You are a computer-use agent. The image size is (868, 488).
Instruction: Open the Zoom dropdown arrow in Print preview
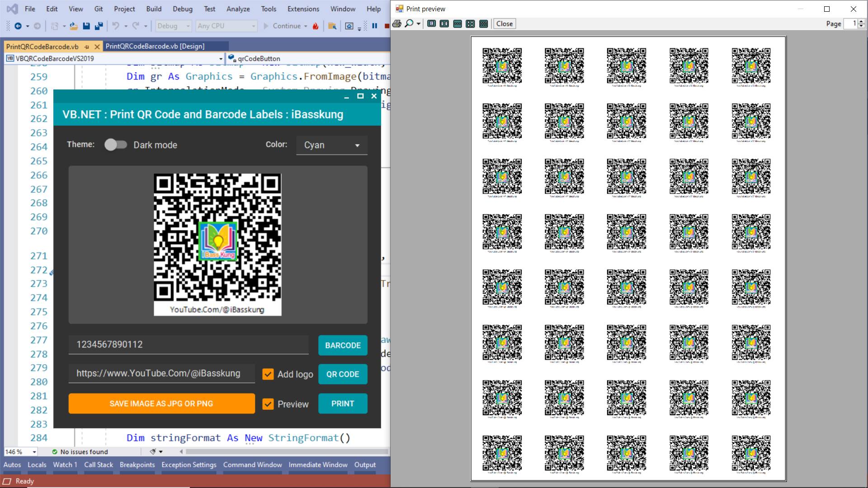pyautogui.click(x=419, y=23)
